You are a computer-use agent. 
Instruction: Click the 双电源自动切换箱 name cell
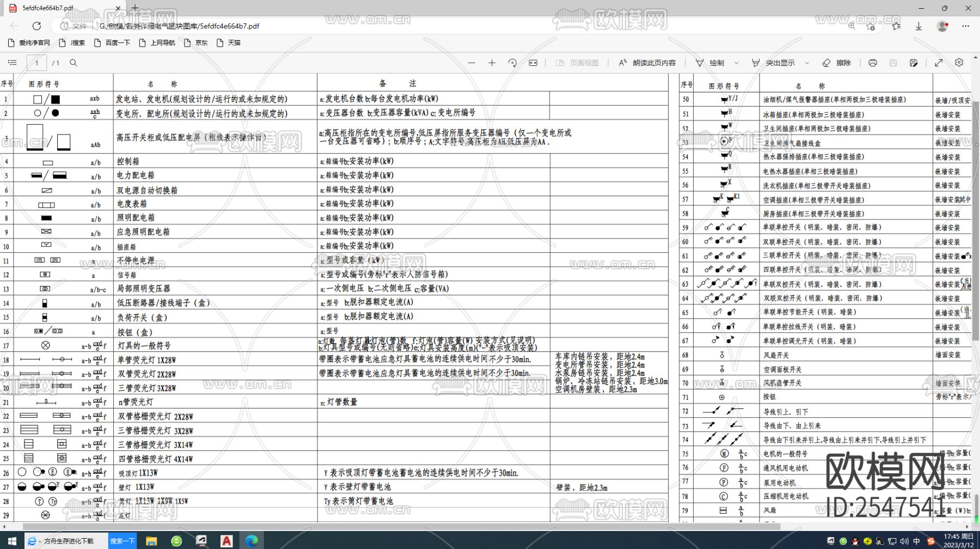(215, 190)
